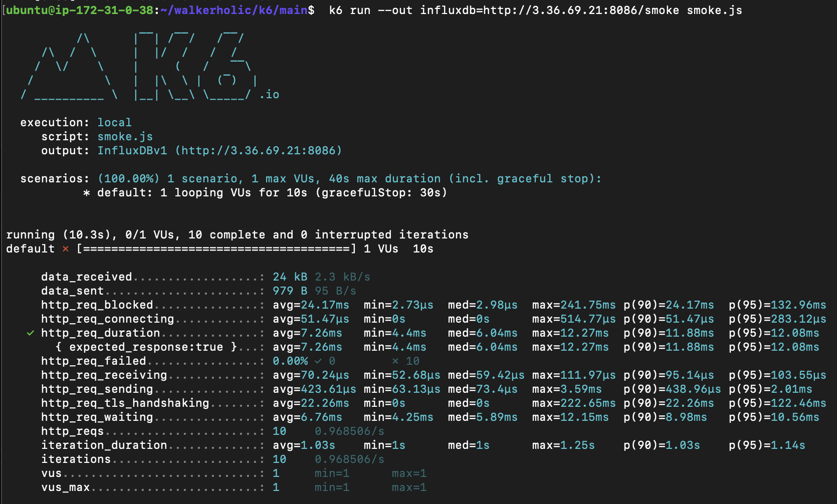Click the scenarios '(100.00%)' text
Viewport: 837px width, 504px height.
pyautogui.click(x=129, y=179)
